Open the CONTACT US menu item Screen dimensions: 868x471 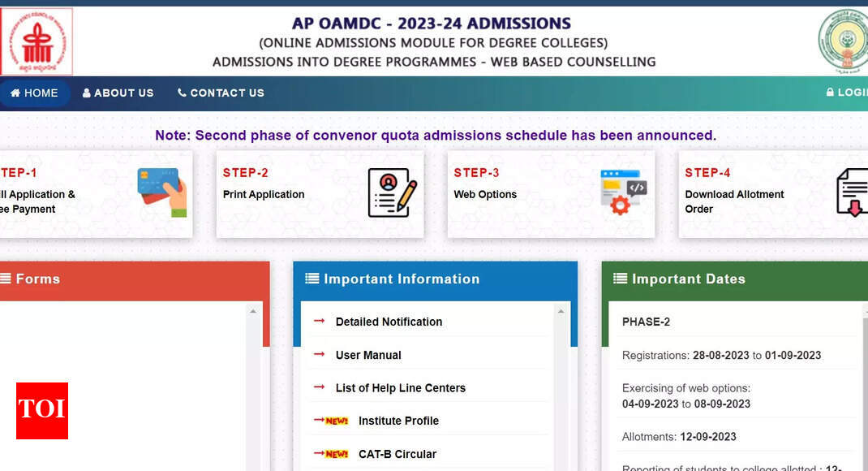[221, 93]
